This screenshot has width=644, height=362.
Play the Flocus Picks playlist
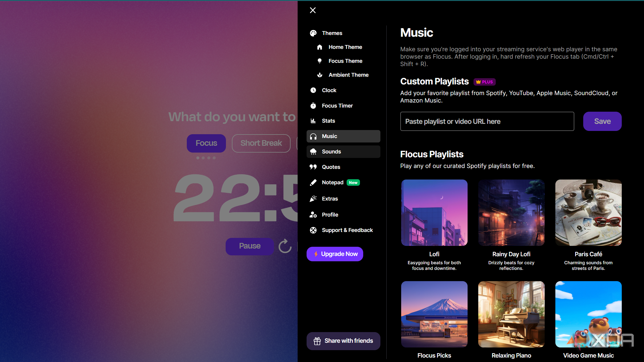434,314
